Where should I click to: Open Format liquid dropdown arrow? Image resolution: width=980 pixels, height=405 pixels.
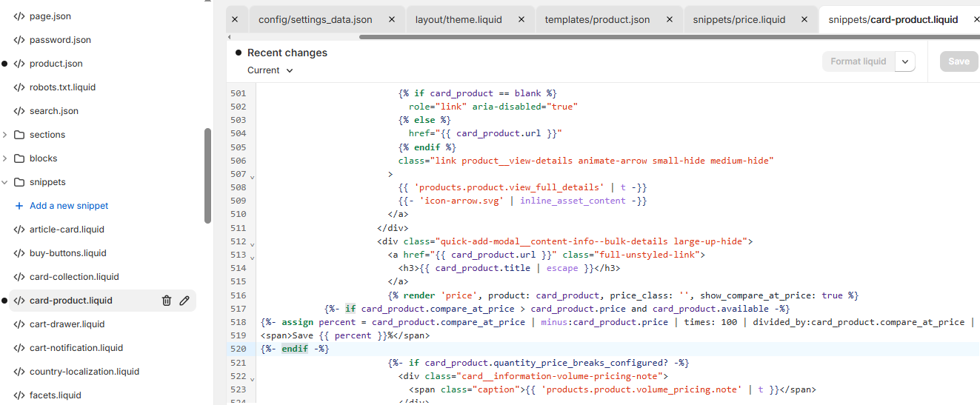point(905,61)
